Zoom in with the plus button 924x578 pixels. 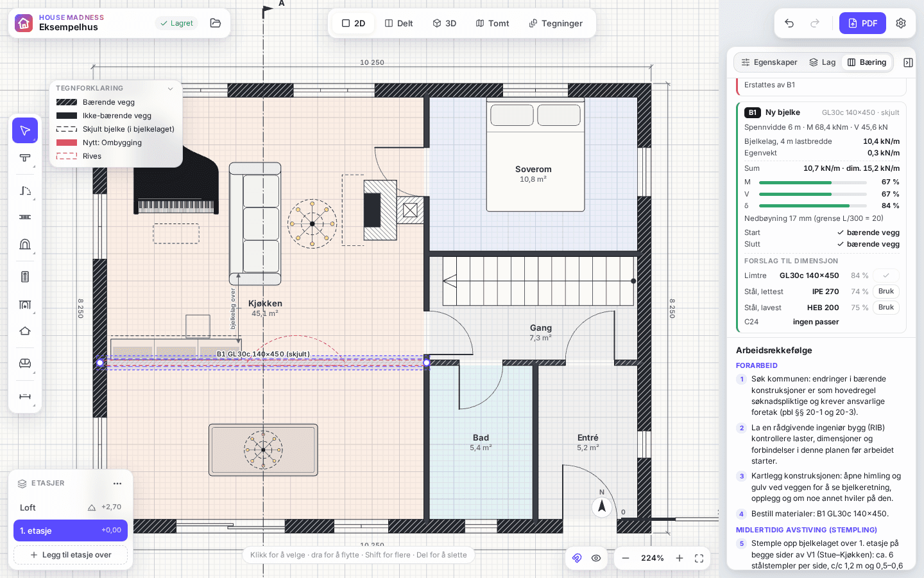click(x=680, y=558)
